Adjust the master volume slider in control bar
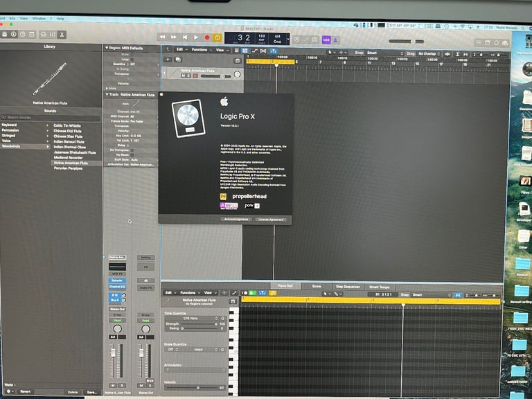Image resolution: width=532 pixels, height=399 pixels. tap(406, 42)
